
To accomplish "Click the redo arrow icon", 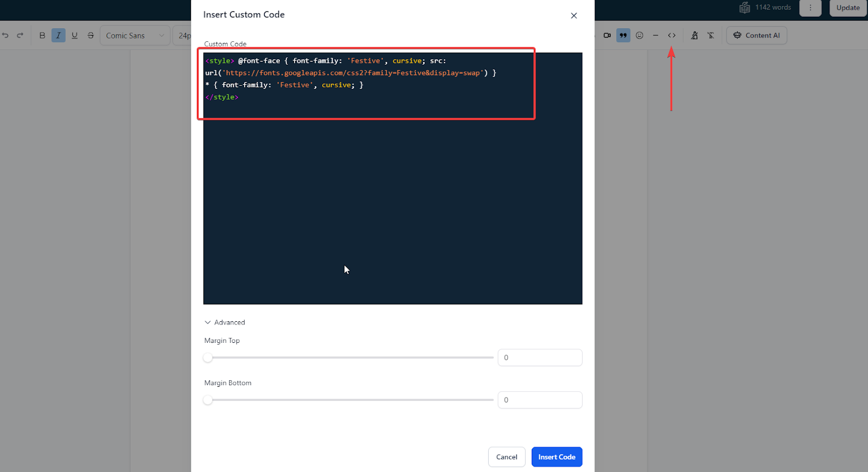I will 20,35.
